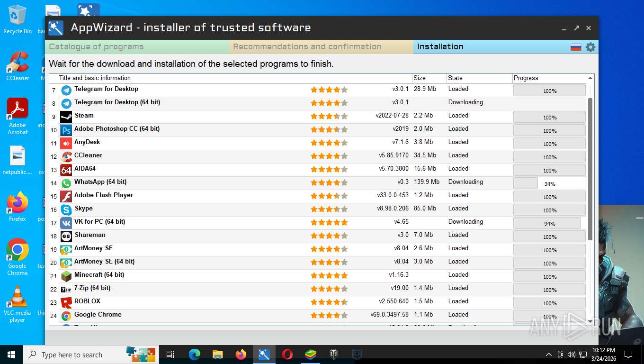The height and width of the screenshot is (364, 644).
Task: Click "Downloading" state in VK for PC row
Action: [465, 222]
